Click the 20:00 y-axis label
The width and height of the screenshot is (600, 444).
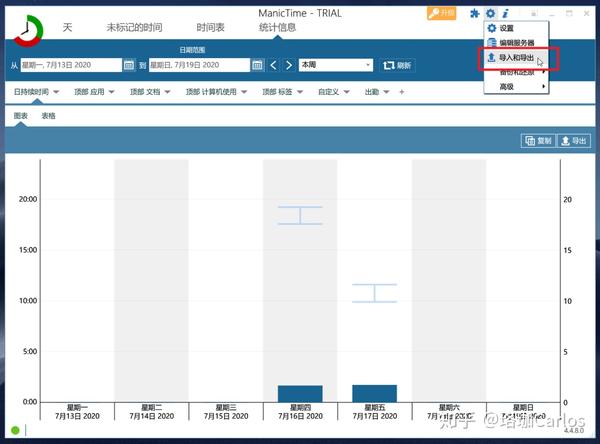(28, 199)
